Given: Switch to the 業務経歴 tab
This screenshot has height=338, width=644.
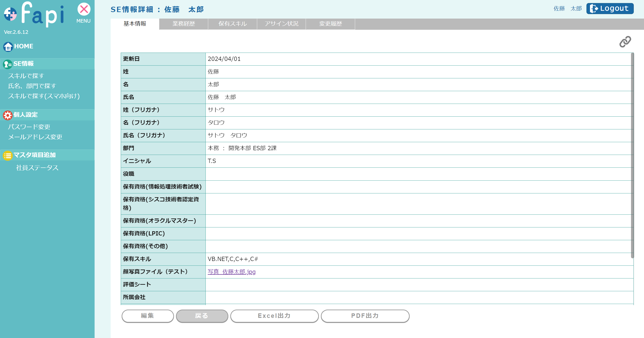Looking at the screenshot, I should [x=184, y=24].
